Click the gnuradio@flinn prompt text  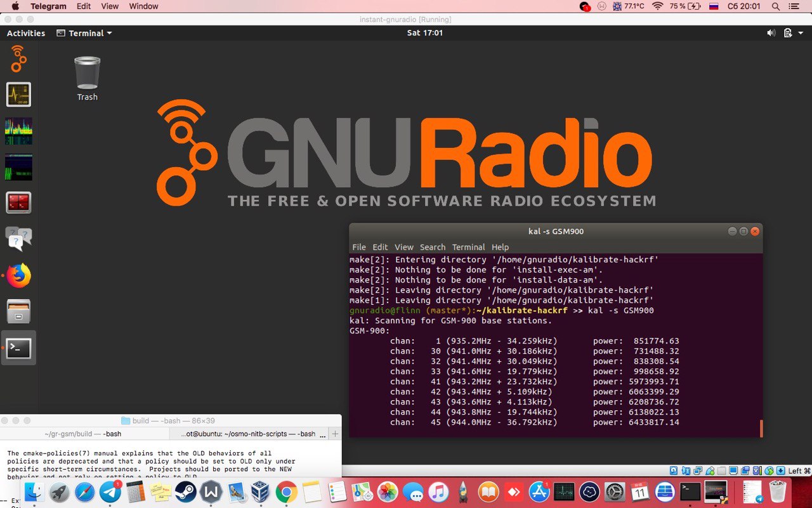[x=385, y=311]
